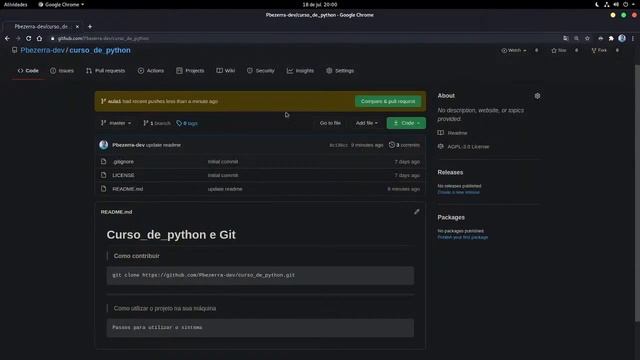Click Compare & pull request button
The height and width of the screenshot is (360, 640).
(388, 101)
